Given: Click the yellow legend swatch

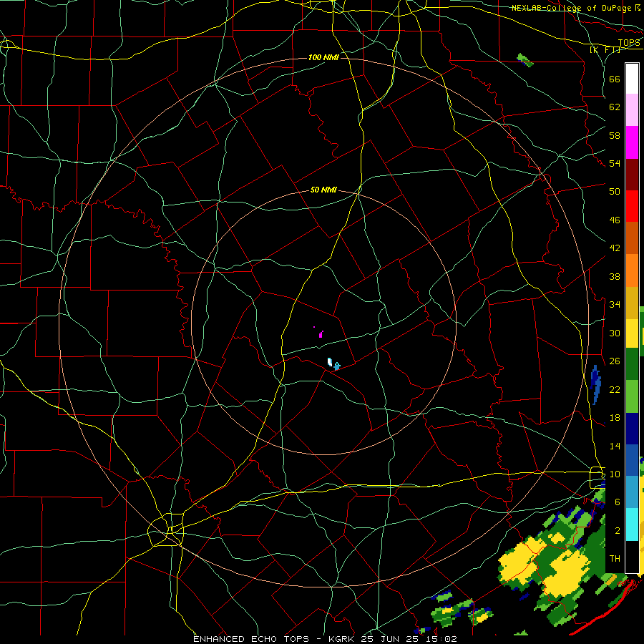Looking at the screenshot, I should (x=632, y=333).
